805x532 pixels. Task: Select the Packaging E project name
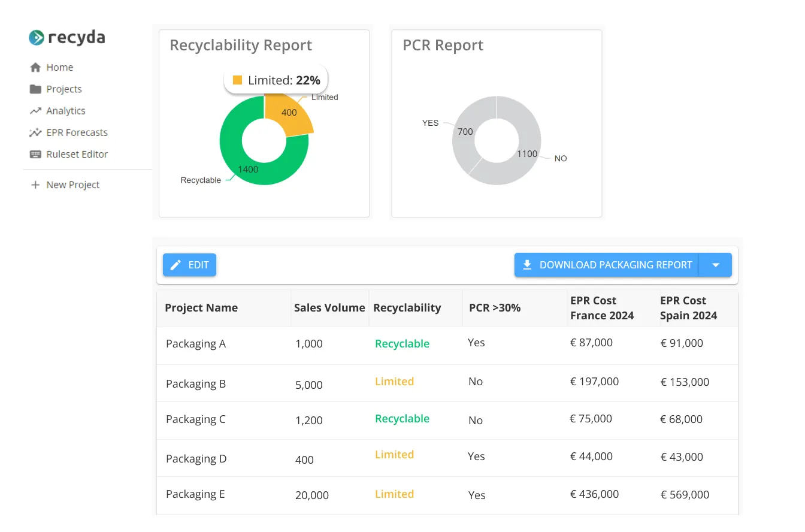pyautogui.click(x=195, y=494)
